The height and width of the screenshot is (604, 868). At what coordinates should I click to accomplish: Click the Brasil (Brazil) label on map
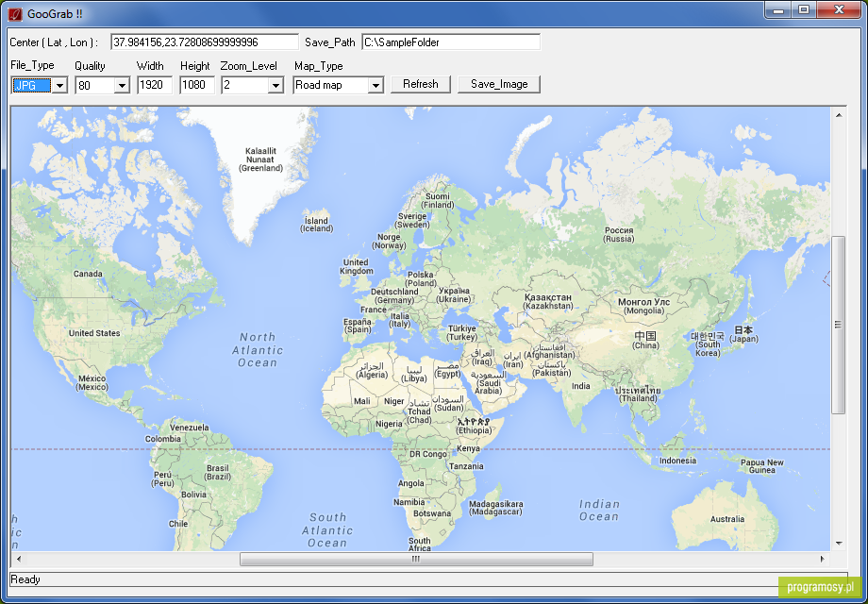click(218, 472)
